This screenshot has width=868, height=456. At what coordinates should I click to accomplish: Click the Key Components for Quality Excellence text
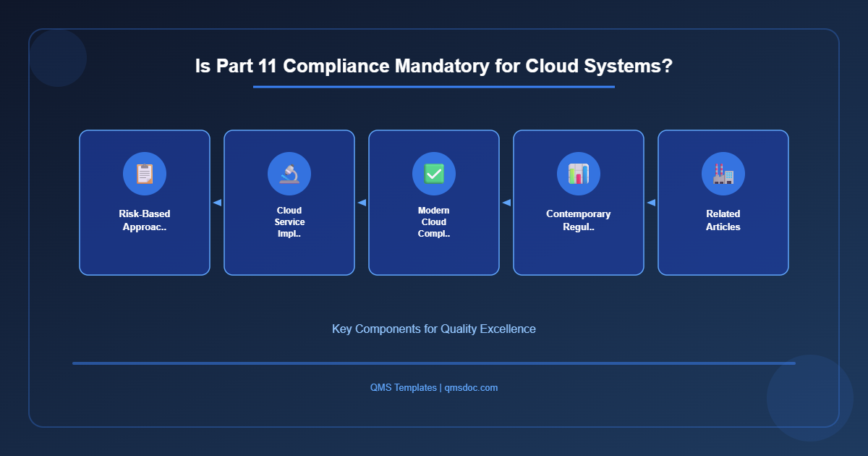pyautogui.click(x=433, y=329)
